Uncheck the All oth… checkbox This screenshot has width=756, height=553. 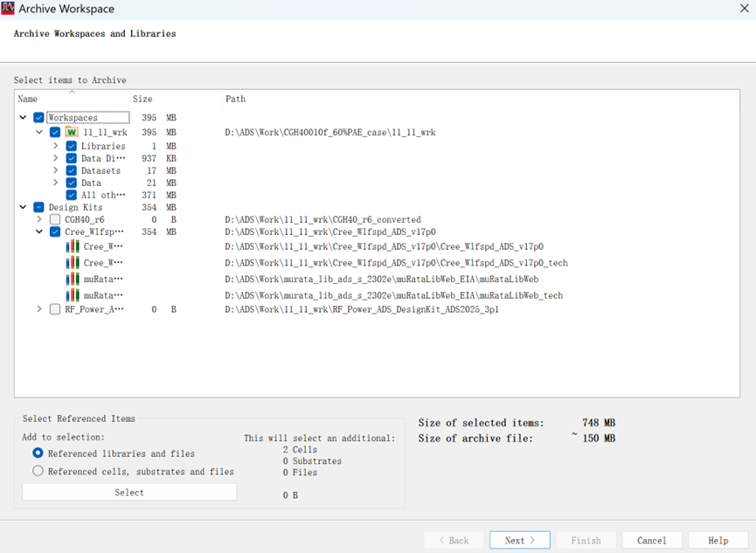coord(72,195)
